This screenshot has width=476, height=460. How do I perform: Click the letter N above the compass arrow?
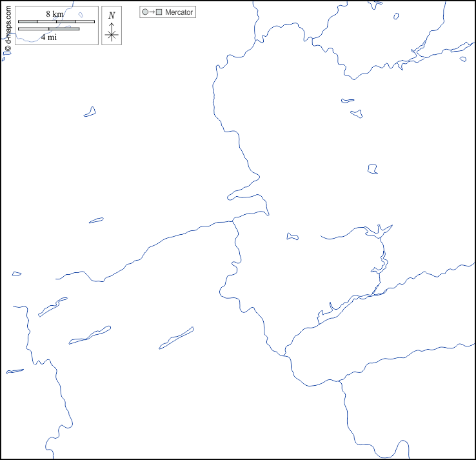(x=112, y=15)
